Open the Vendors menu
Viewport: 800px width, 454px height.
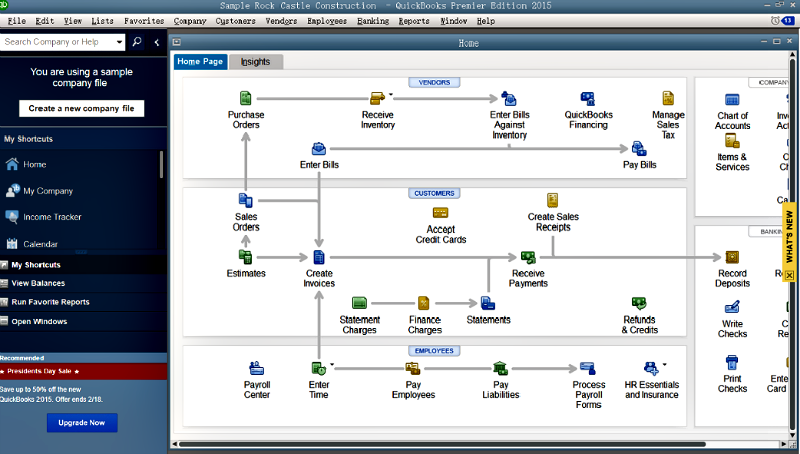281,21
